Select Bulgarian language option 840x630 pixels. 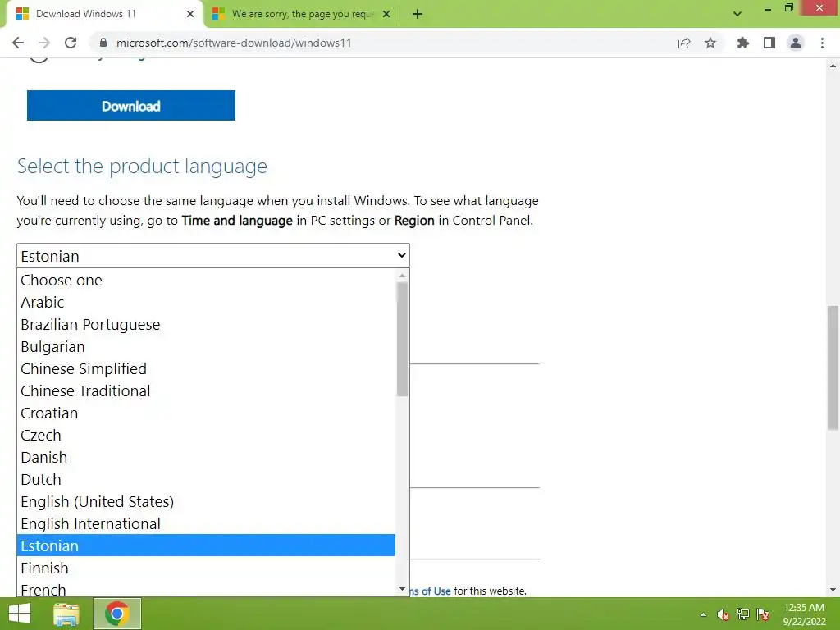click(206, 347)
